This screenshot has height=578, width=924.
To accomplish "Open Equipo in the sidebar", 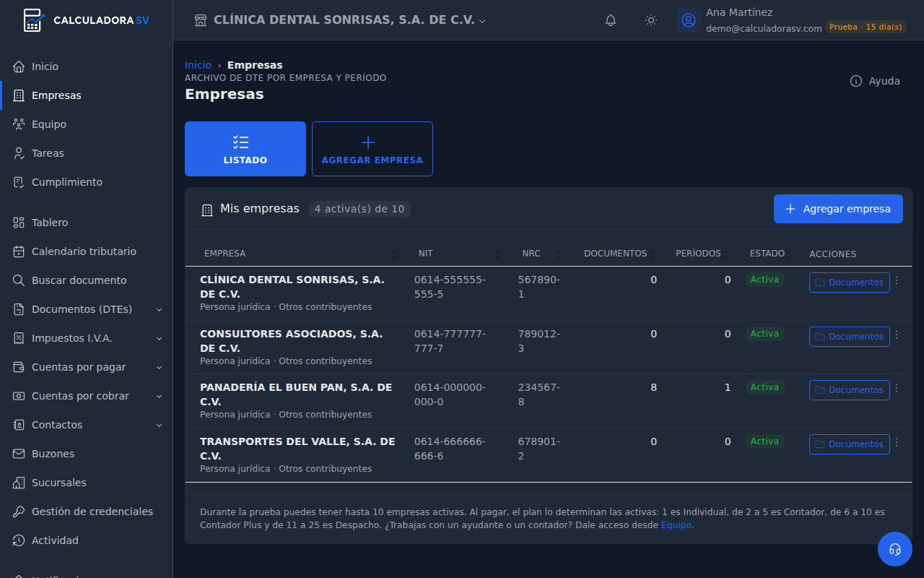I will pyautogui.click(x=87, y=124).
